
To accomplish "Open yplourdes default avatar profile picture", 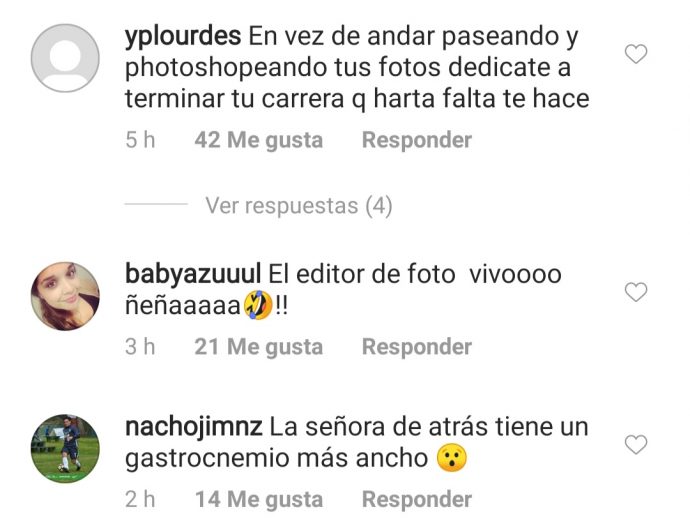I will [x=65, y=58].
